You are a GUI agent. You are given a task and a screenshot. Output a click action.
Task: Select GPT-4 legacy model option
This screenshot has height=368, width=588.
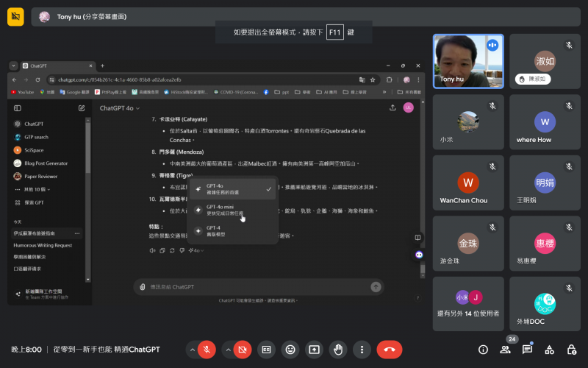[x=232, y=231]
